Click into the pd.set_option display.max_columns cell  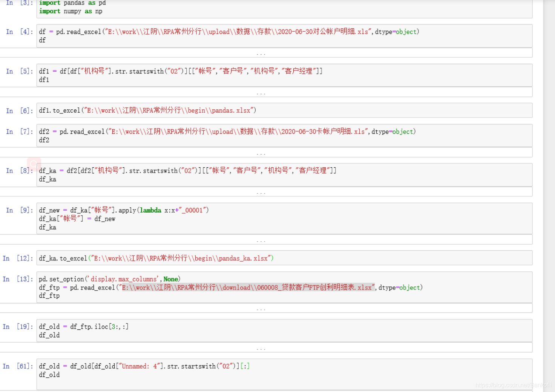point(284,287)
